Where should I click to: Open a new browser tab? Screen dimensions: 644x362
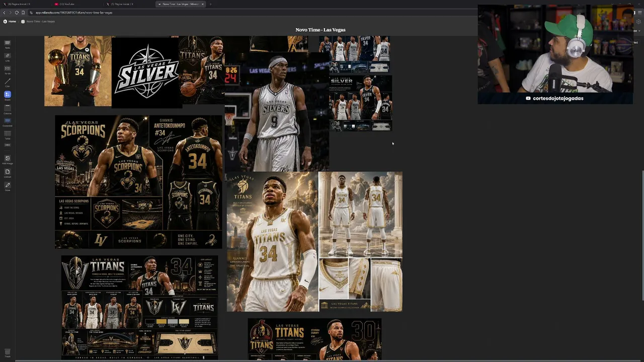[x=210, y=4]
